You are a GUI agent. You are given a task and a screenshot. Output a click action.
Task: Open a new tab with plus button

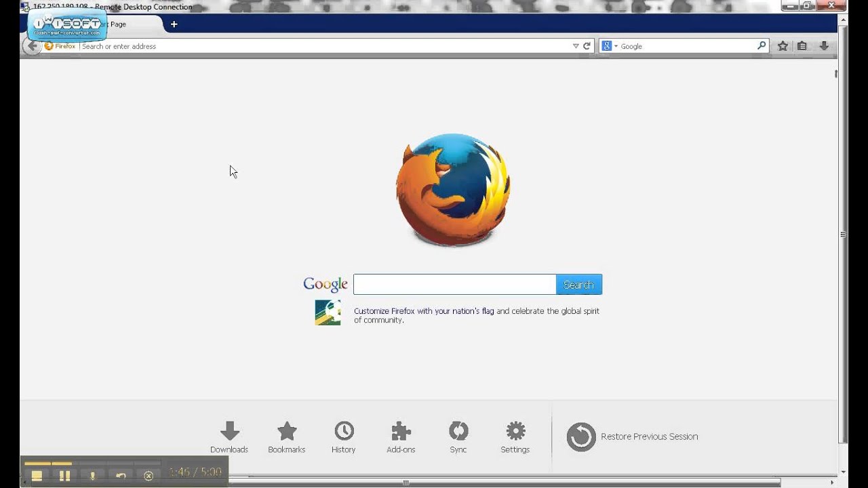[174, 24]
